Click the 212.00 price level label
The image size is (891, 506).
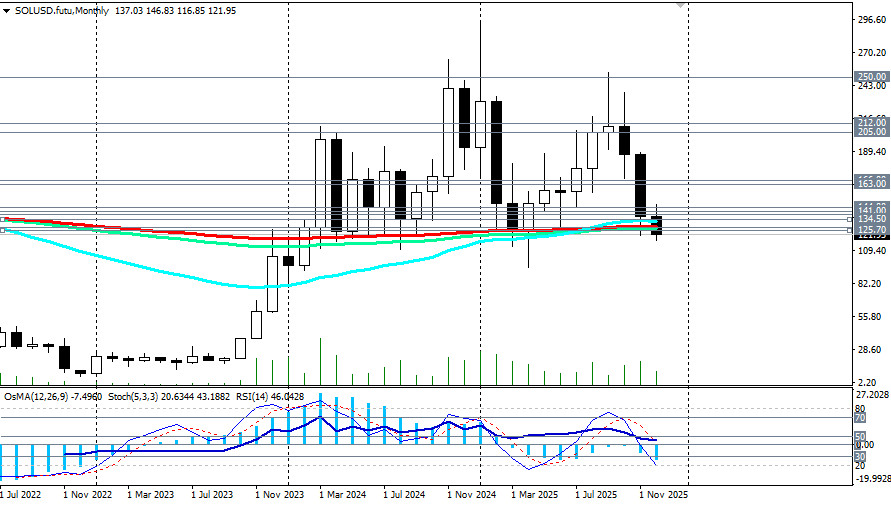tap(872, 123)
